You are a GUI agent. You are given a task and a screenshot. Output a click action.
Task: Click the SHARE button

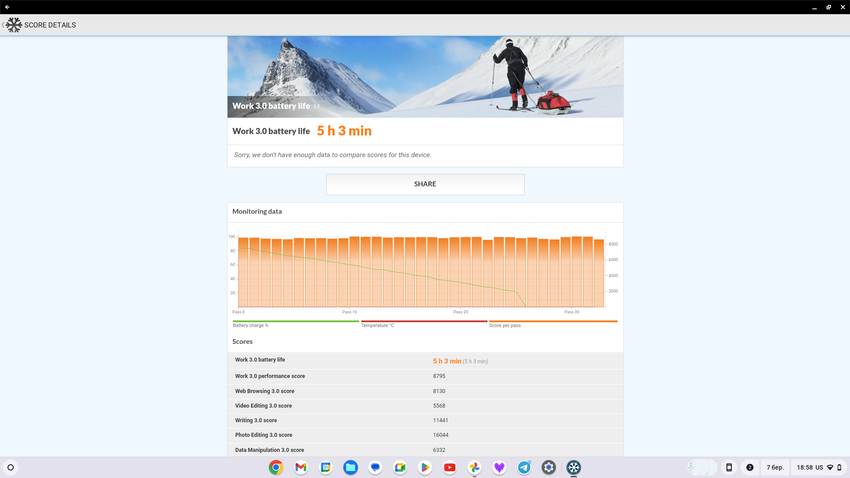coord(425,184)
